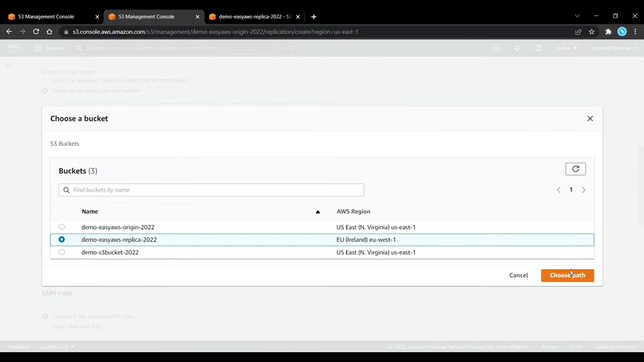Image resolution: width=644 pixels, height=362 pixels.
Task: Go back in browser history
Action: click(9, 32)
